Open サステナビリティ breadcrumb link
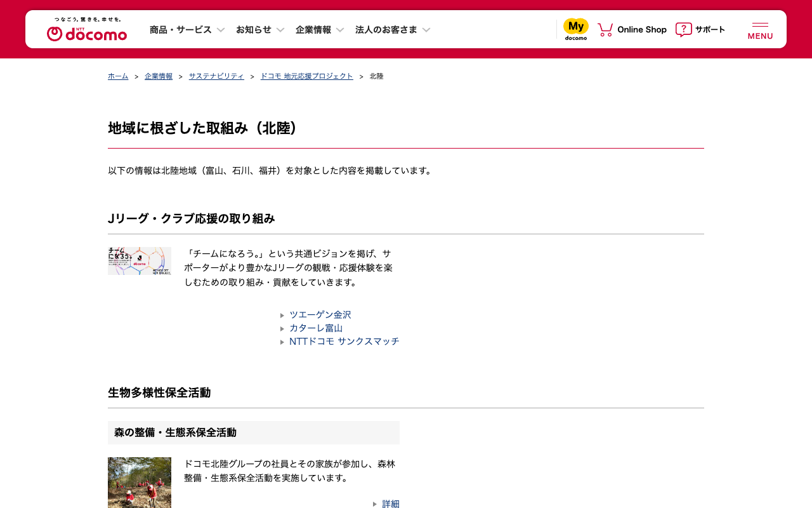The image size is (812, 508). (216, 76)
